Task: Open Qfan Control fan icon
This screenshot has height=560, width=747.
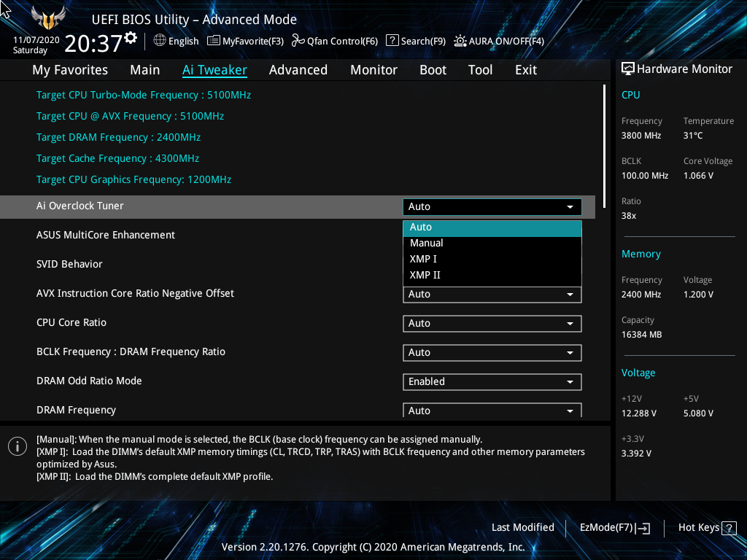Action: 298,41
